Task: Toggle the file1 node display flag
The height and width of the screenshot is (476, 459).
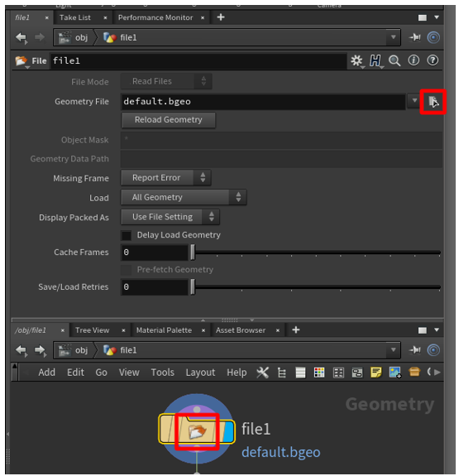Action: coord(229,431)
